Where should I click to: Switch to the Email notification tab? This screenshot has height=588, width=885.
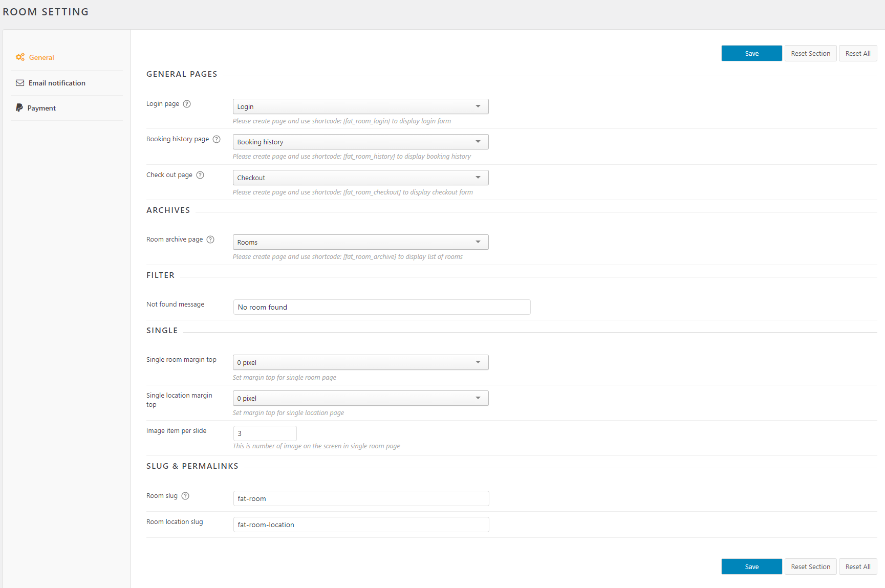pyautogui.click(x=57, y=82)
